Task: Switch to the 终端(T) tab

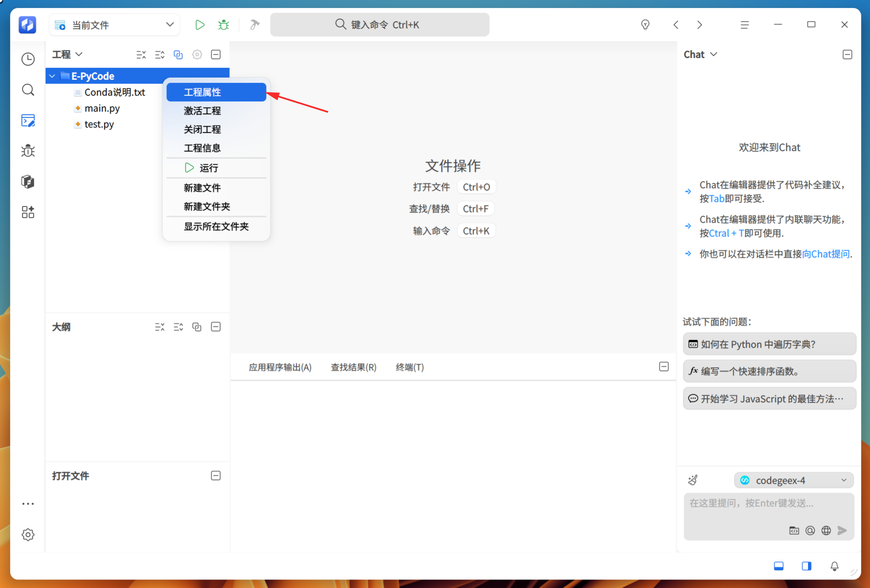Action: click(x=410, y=367)
